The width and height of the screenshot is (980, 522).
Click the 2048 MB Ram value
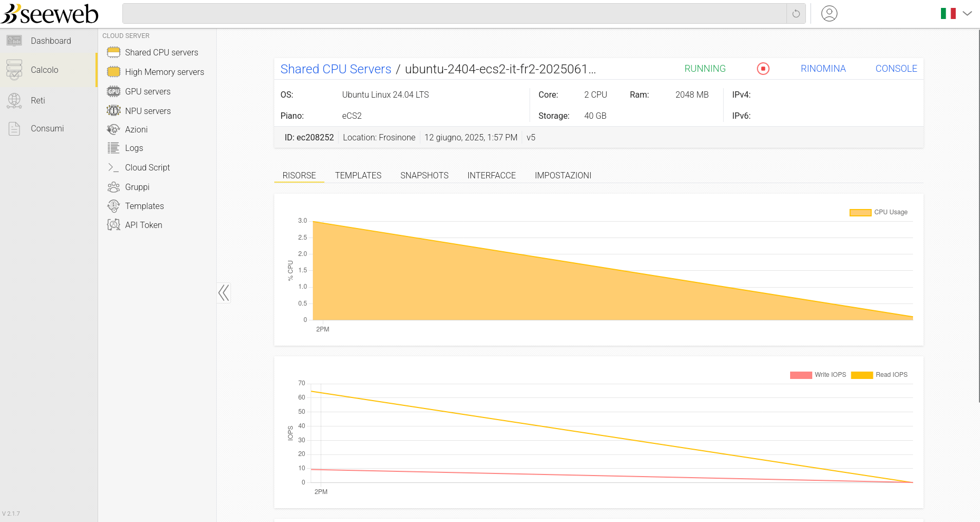[x=692, y=94]
